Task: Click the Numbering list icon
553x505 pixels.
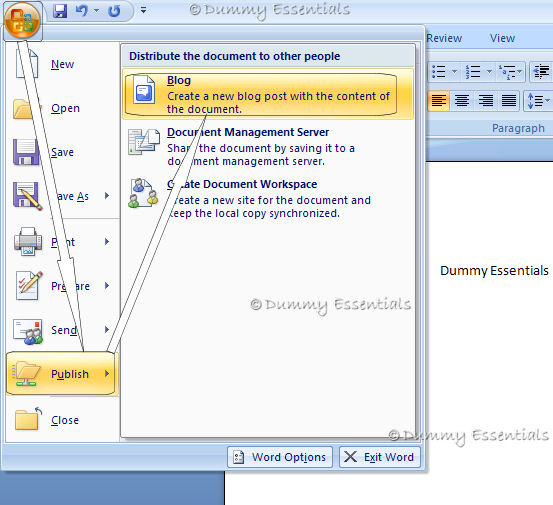Action: pos(473,72)
